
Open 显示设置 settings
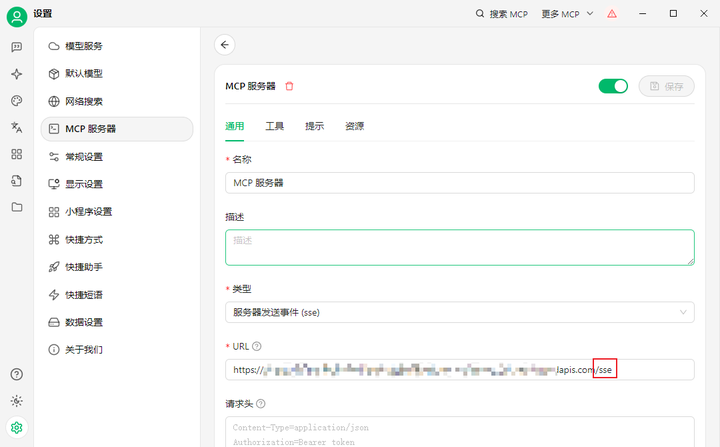point(117,184)
